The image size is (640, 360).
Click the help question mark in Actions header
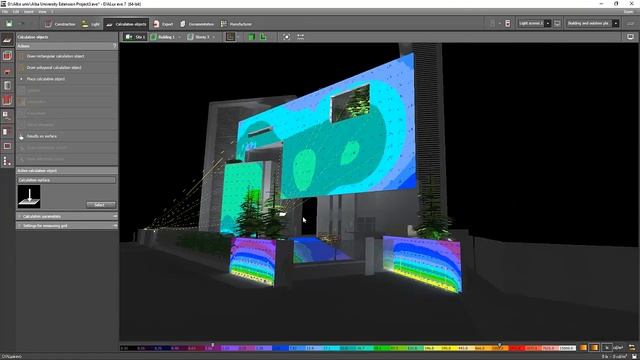115,46
